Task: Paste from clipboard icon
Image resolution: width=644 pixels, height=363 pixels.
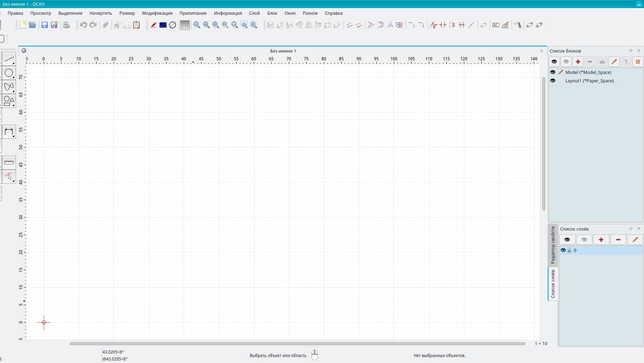Action: (137, 25)
